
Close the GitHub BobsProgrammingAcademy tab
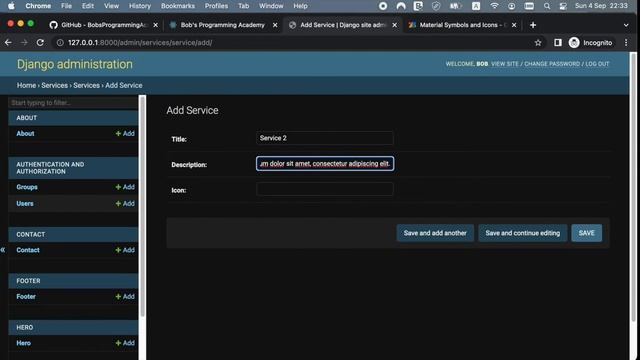156,25
